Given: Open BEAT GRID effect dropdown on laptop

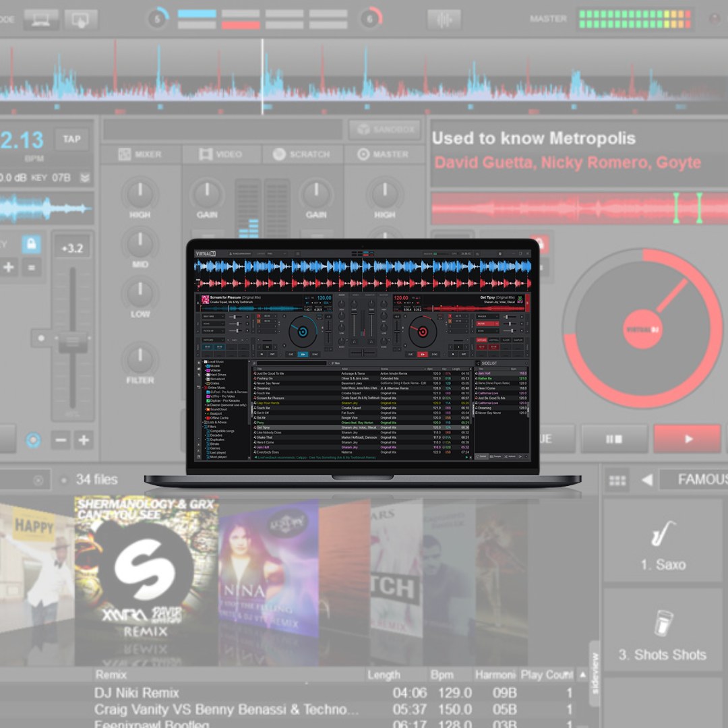Looking at the screenshot, I should coord(213,316).
